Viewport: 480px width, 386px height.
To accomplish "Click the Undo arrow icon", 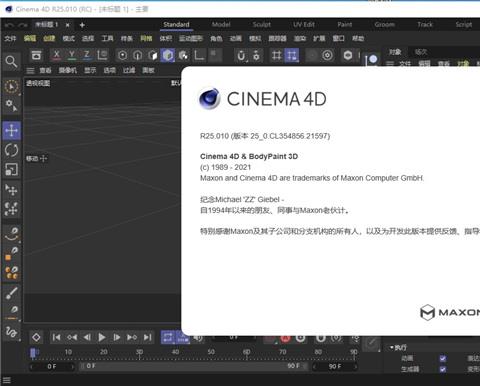I will 9,25.
